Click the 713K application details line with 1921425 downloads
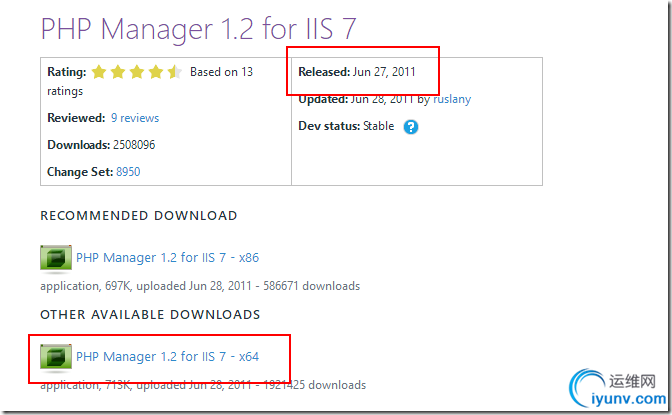The height and width of the screenshot is (415, 672). (x=203, y=385)
